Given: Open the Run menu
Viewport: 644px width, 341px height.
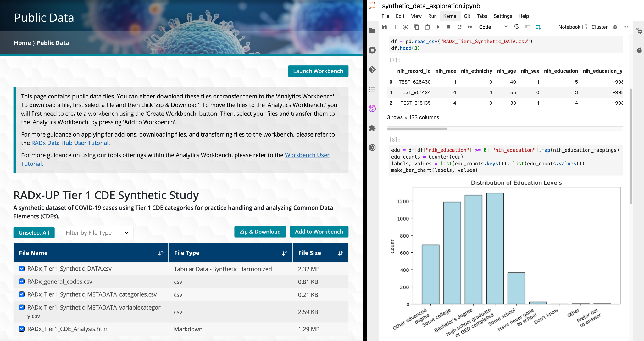Looking at the screenshot, I should tap(432, 16).
